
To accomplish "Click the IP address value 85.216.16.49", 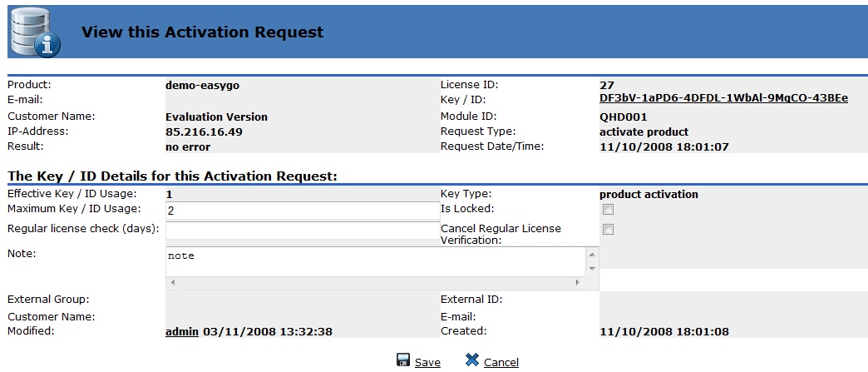I will [x=204, y=131].
